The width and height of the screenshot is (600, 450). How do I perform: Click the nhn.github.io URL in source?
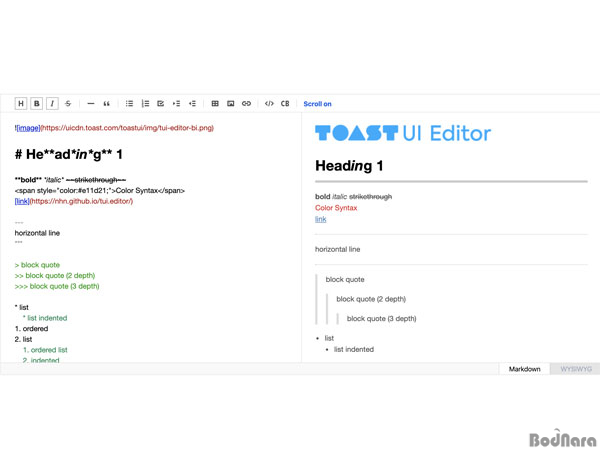click(x=81, y=201)
